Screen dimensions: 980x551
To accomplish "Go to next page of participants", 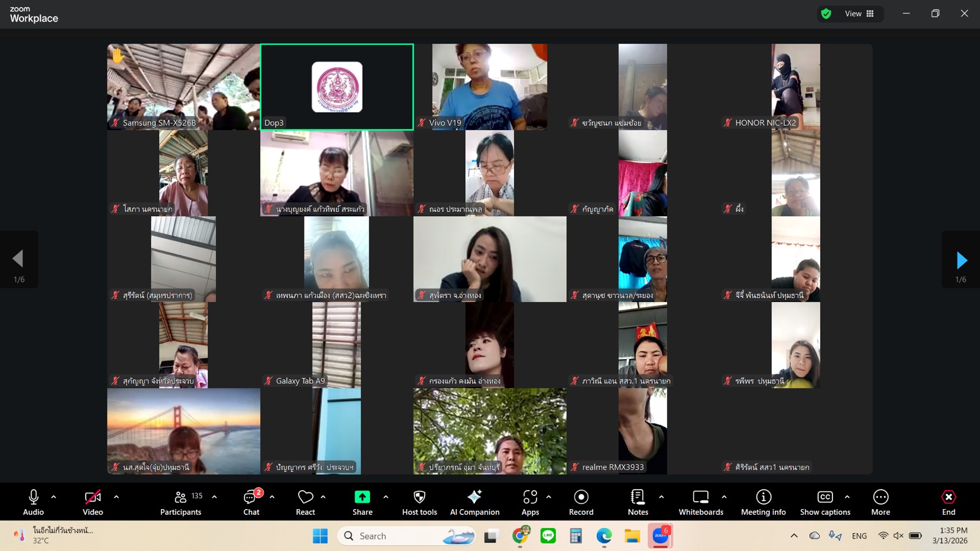I will click(961, 260).
